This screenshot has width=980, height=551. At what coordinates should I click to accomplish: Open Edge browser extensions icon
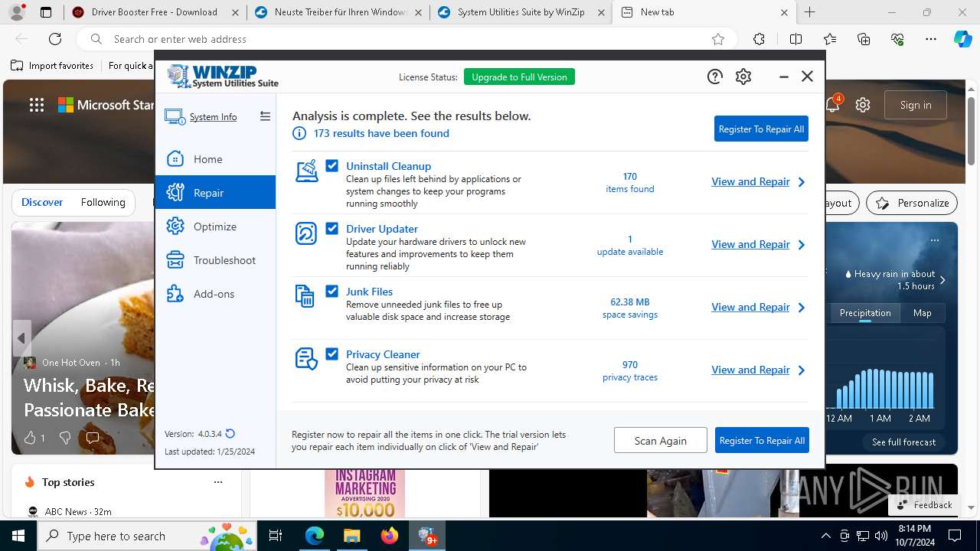tap(759, 39)
